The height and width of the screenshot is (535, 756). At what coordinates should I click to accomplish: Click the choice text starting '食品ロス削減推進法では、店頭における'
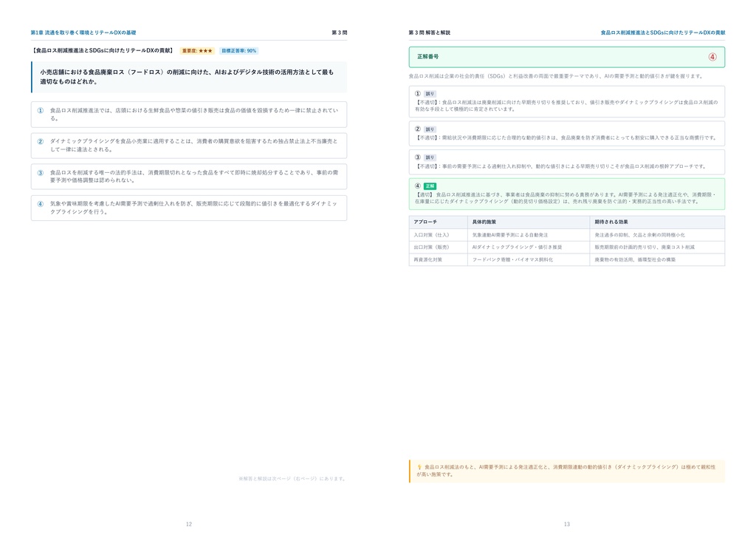[x=194, y=115]
